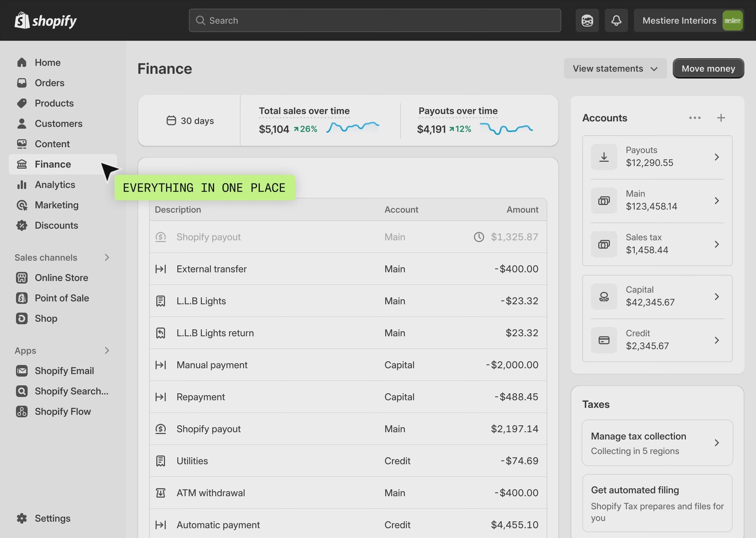Click the Capital account icon
756x538 pixels.
[604, 297]
